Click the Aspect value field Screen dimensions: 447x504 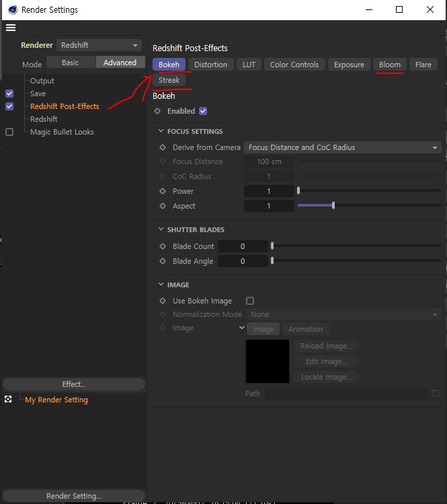(269, 206)
